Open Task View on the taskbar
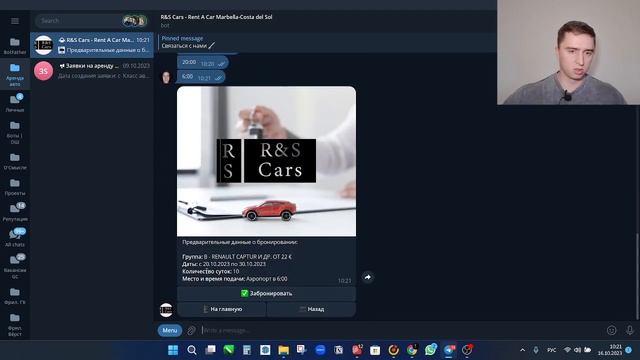 tap(210, 350)
